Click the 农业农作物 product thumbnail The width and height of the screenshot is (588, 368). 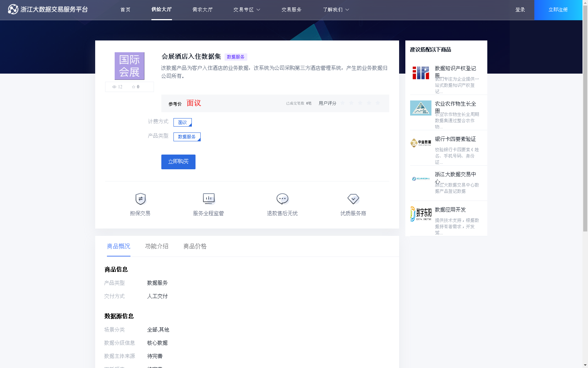click(421, 108)
